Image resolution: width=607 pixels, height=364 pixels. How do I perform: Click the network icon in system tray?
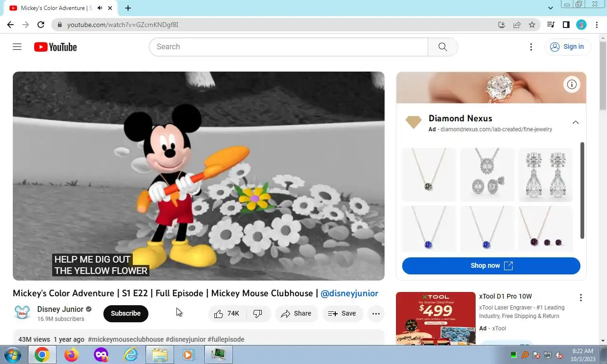548,355
